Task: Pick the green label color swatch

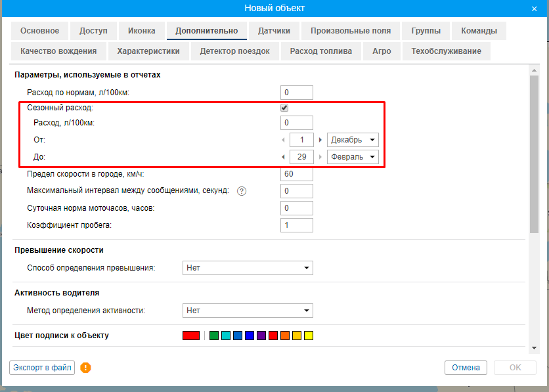Action: click(x=213, y=336)
